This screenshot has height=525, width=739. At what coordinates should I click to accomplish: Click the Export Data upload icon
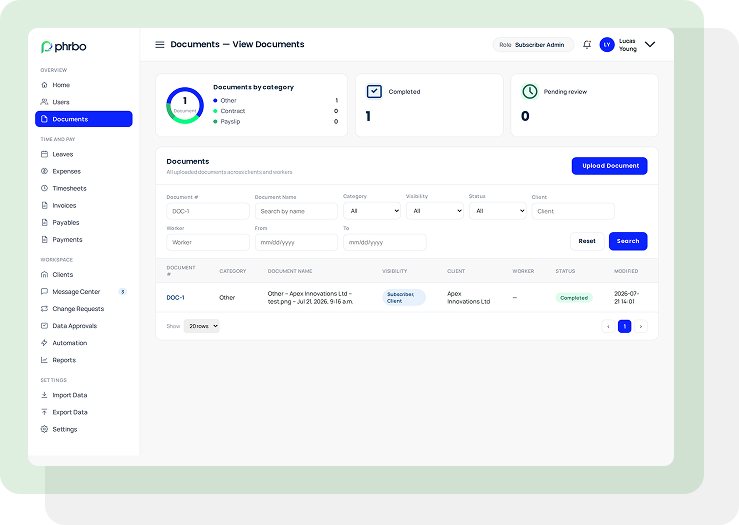tap(44, 412)
